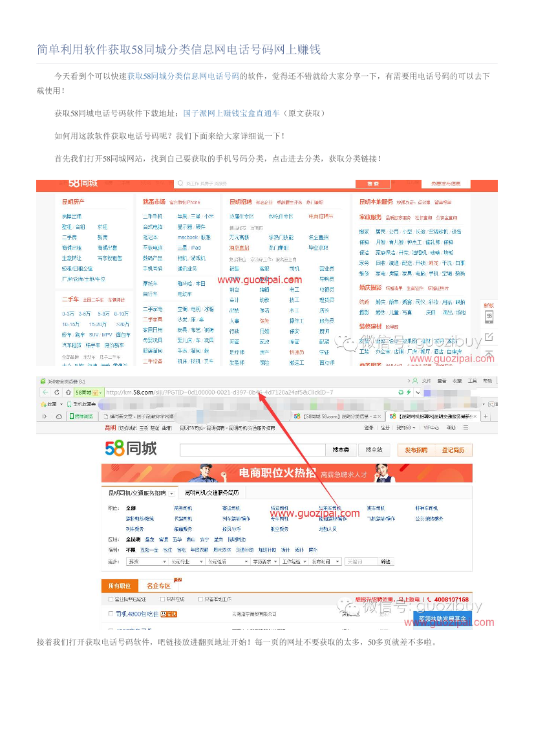Open the 公司性质 filter dropdown
The width and height of the screenshot is (534, 756).
coord(227,562)
